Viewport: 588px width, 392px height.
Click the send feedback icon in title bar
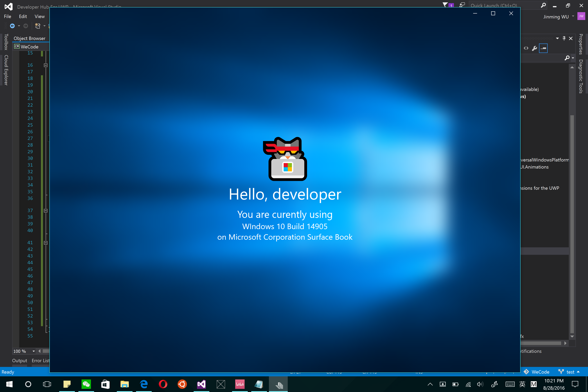[462, 5]
